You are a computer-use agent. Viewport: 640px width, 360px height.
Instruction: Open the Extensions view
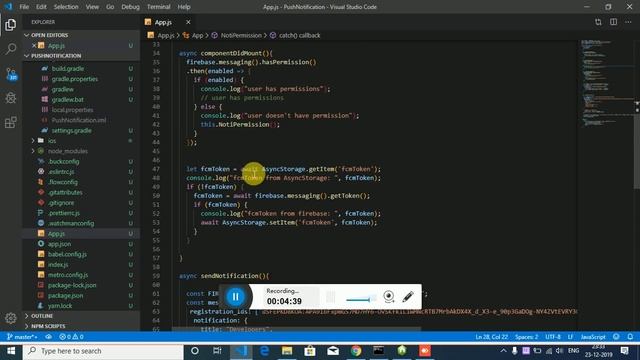[11, 122]
